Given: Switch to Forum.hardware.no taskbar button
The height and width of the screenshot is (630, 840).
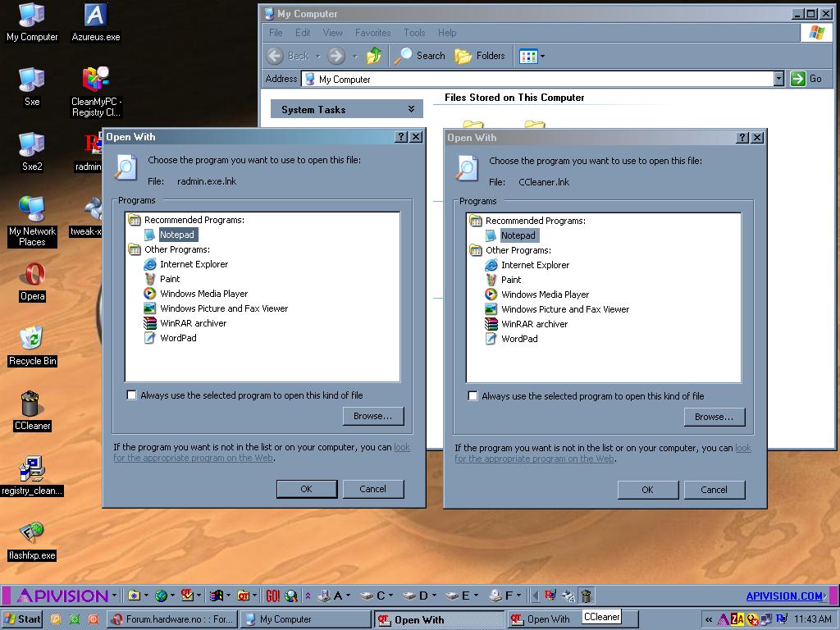Looking at the screenshot, I should coord(172,619).
